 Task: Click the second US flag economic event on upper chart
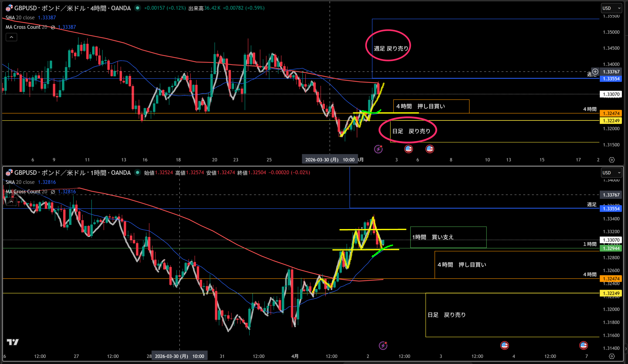click(430, 149)
